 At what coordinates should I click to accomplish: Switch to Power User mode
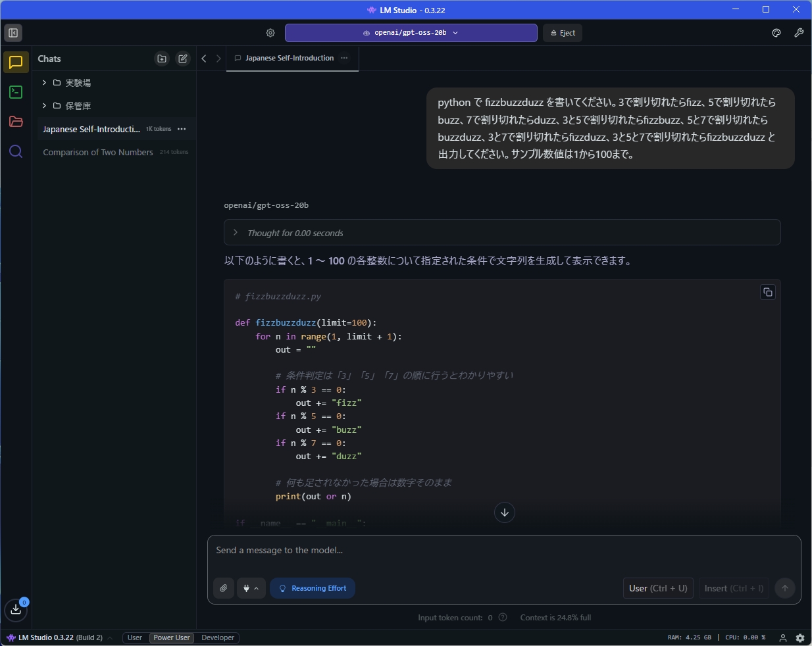click(x=172, y=637)
